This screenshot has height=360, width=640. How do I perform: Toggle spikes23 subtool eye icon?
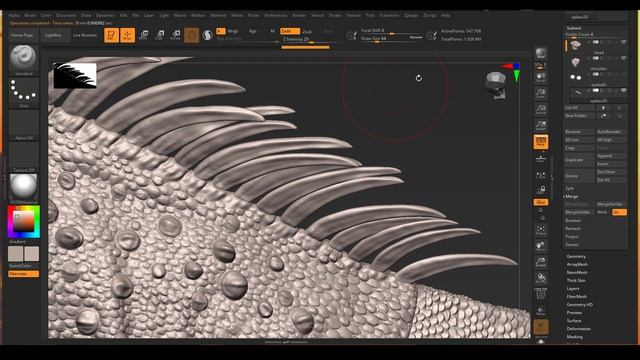click(x=623, y=91)
